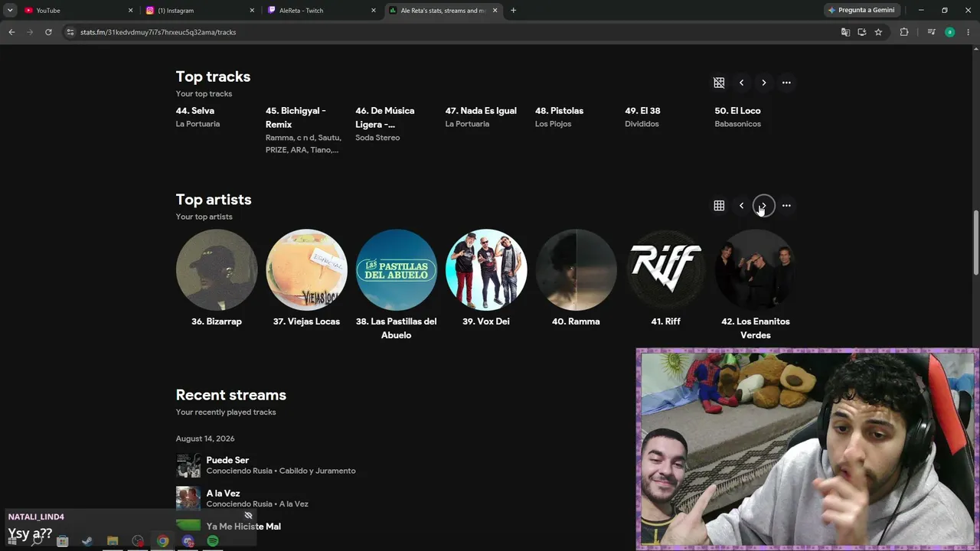Select the Ale Reta's stats tab
This screenshot has height=551, width=980.
click(x=443, y=11)
